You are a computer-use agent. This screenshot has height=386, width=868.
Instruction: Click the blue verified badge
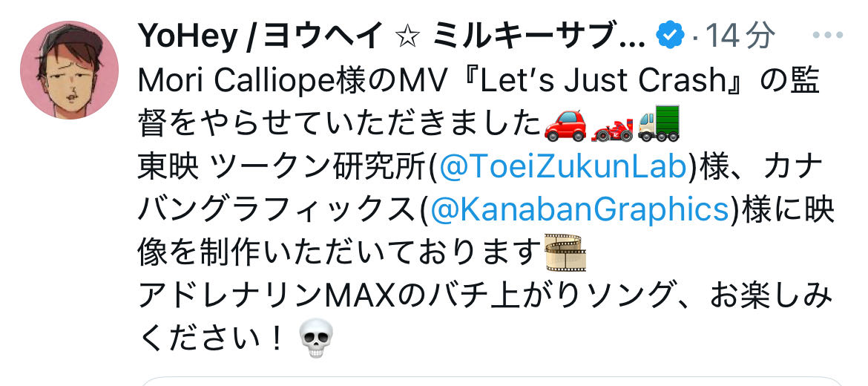click(x=671, y=36)
